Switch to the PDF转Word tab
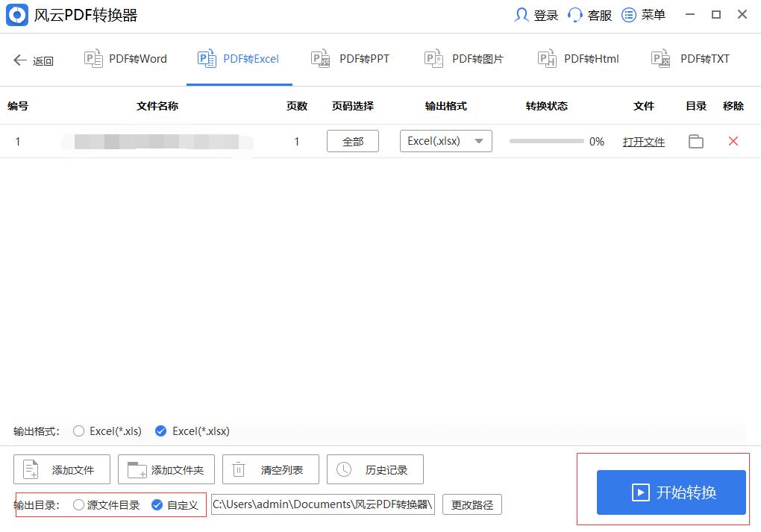This screenshot has width=761, height=532. [125, 58]
